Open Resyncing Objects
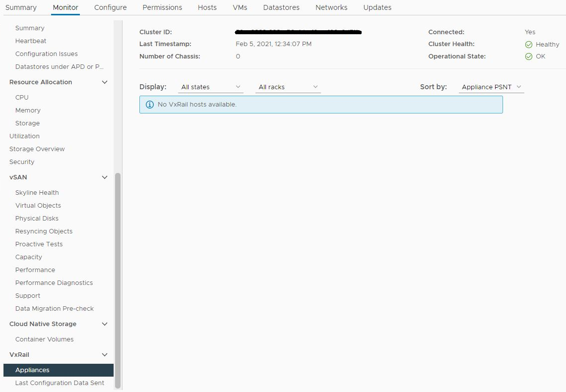This screenshot has height=392, width=566. pyautogui.click(x=44, y=231)
